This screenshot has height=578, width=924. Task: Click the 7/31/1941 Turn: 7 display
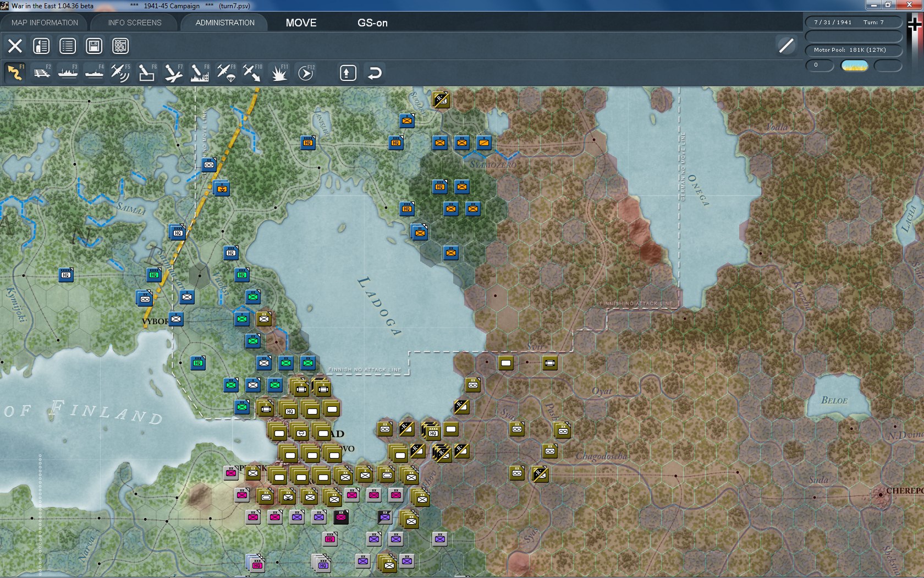tap(854, 23)
